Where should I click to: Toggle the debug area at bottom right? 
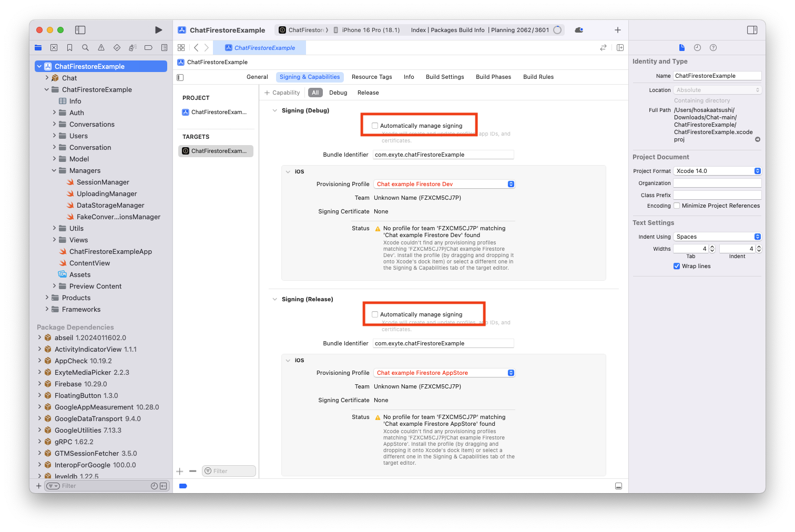point(618,486)
